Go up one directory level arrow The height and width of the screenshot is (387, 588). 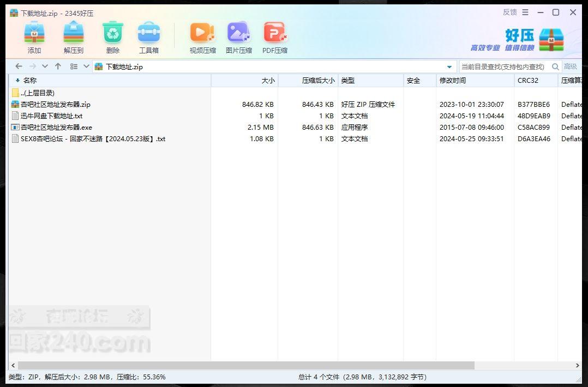coord(58,66)
